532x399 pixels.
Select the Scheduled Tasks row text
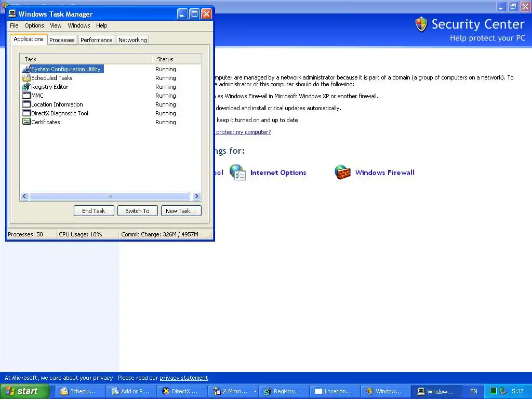tap(52, 78)
